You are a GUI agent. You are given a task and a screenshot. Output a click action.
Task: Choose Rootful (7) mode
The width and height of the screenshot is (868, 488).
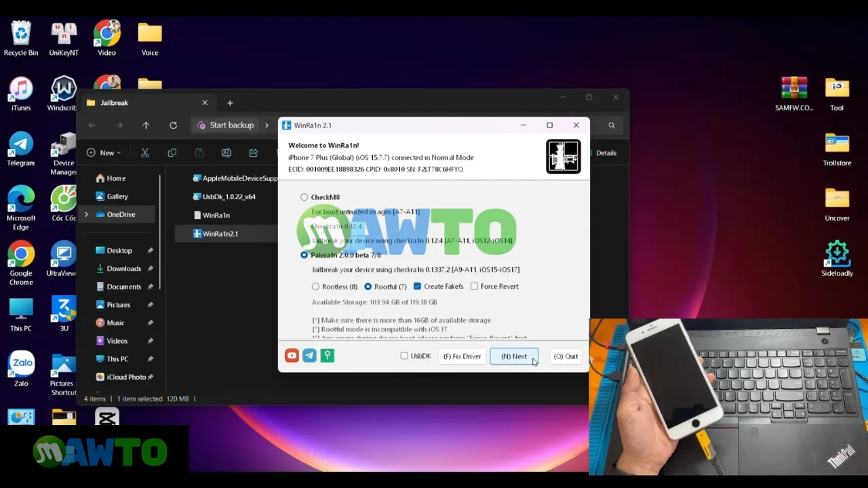[x=368, y=287]
